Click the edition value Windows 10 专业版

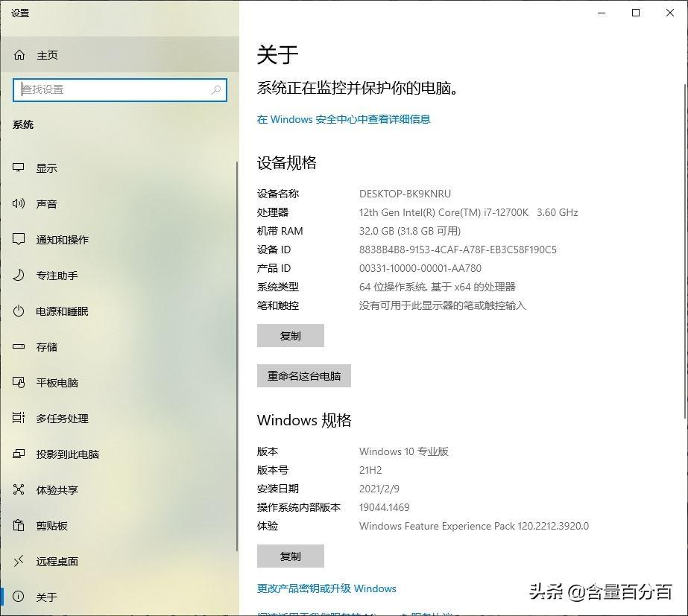point(404,451)
